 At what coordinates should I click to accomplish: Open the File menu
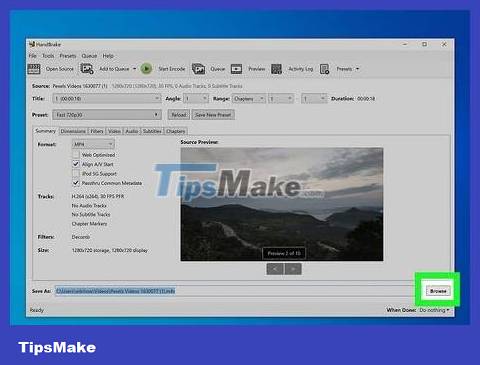click(33, 56)
